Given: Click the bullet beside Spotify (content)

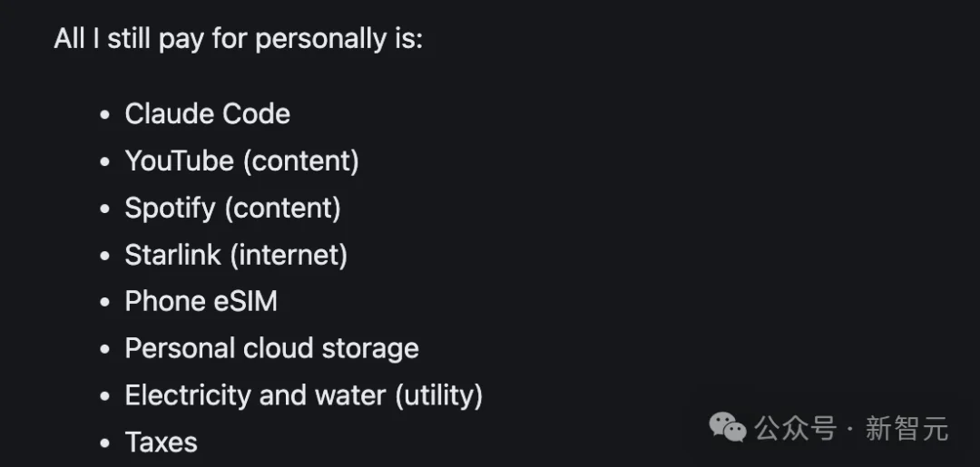Looking at the screenshot, I should (x=105, y=209).
